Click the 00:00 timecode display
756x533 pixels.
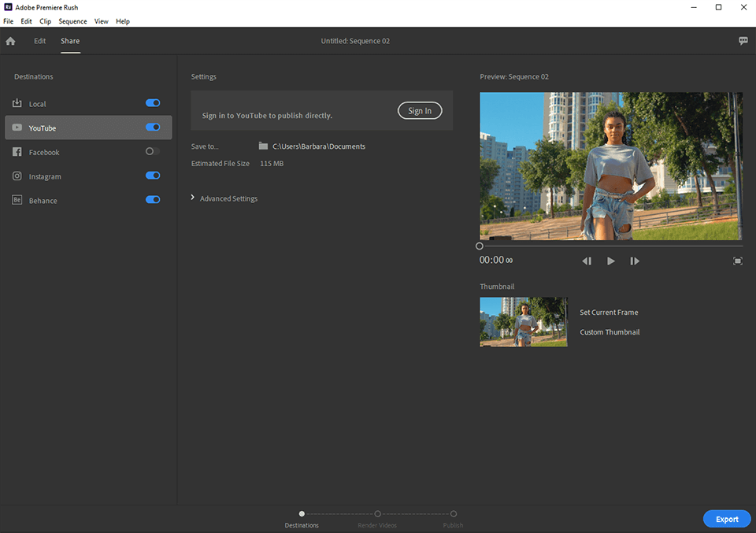(x=495, y=261)
